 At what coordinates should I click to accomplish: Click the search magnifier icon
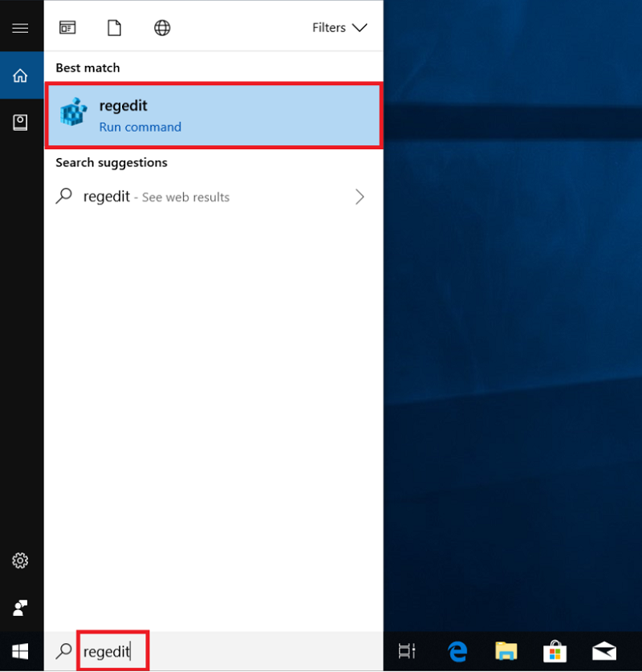63,651
